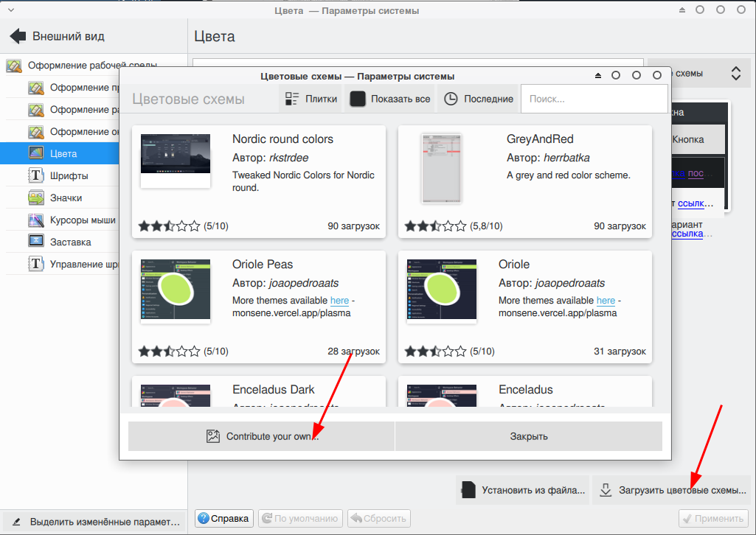Click Загрузить цветовые схемы download button
The image size is (756, 535).
(673, 490)
